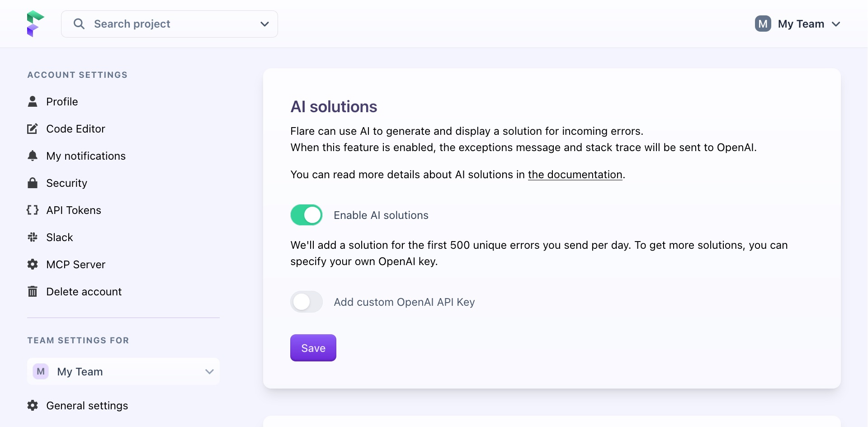
Task: Open the Search project dropdown
Action: pyautogui.click(x=264, y=24)
